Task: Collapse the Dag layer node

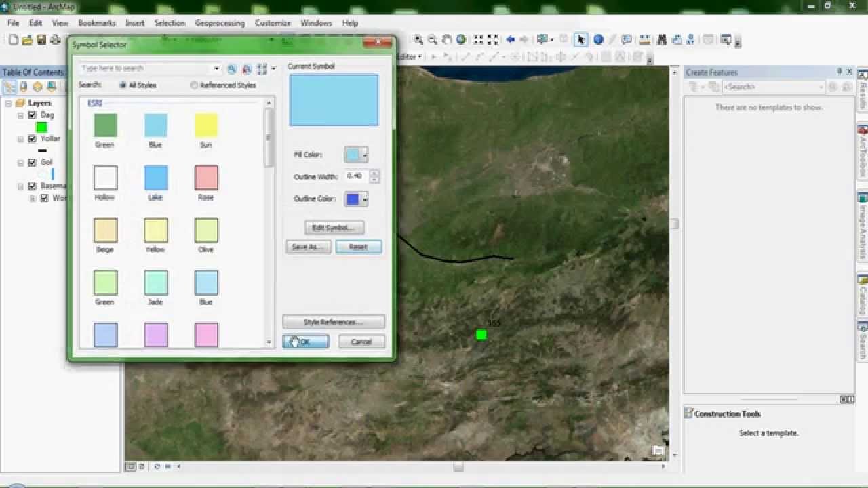Action: click(21, 115)
